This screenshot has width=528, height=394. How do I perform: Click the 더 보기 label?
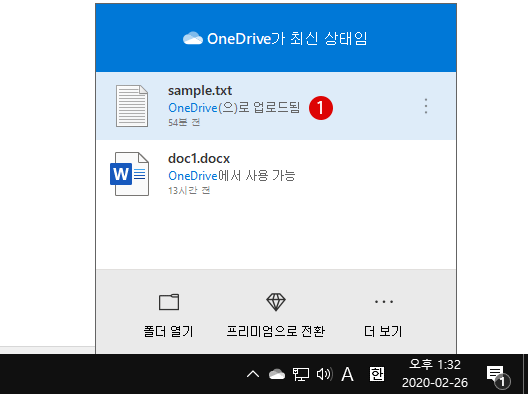384,331
